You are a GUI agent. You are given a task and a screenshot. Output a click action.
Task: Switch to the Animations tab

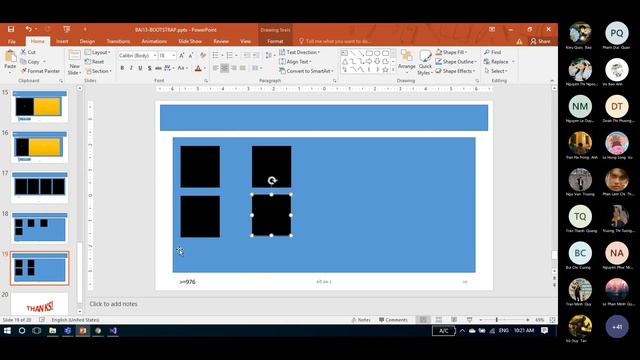tap(154, 41)
